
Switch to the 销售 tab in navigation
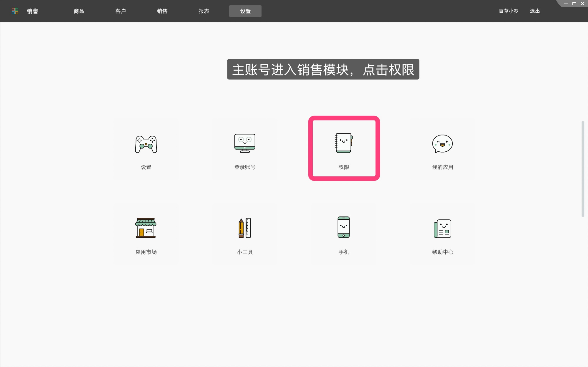[162, 11]
